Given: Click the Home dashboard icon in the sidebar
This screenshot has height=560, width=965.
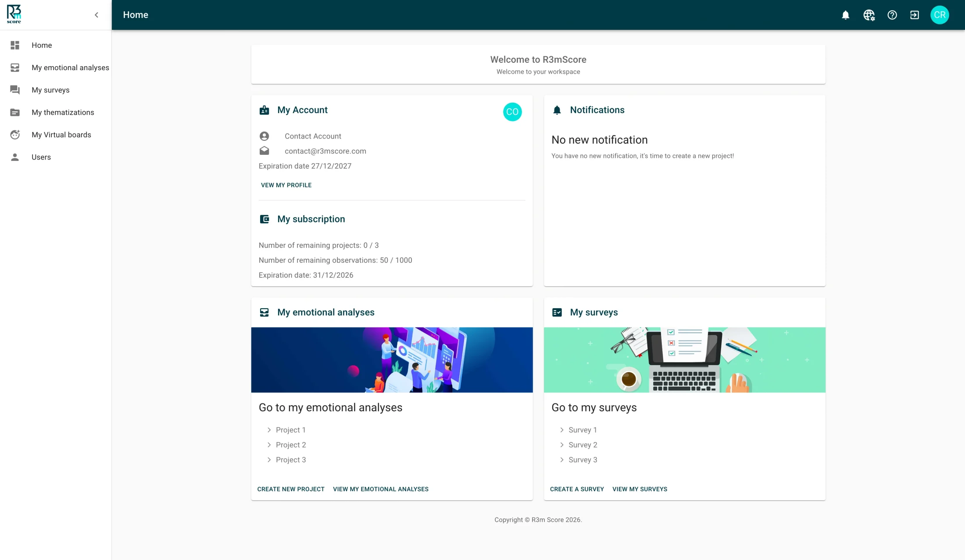Looking at the screenshot, I should coord(15,45).
